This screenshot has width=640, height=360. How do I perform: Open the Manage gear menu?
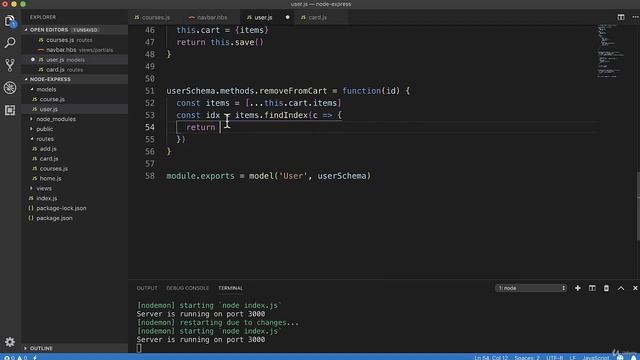(x=10, y=342)
